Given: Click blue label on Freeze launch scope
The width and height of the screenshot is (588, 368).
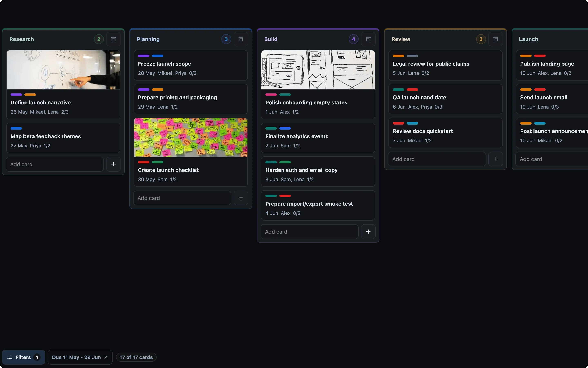Looking at the screenshot, I should [x=157, y=56].
